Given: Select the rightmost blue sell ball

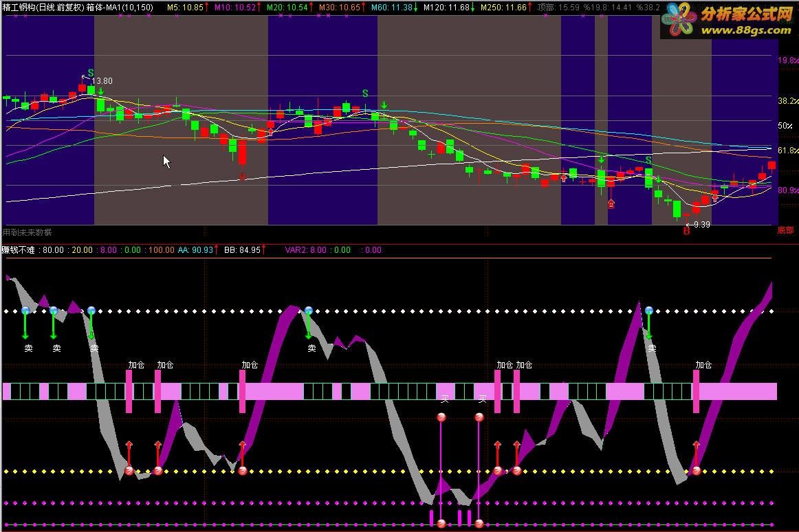Looking at the screenshot, I should tap(648, 311).
